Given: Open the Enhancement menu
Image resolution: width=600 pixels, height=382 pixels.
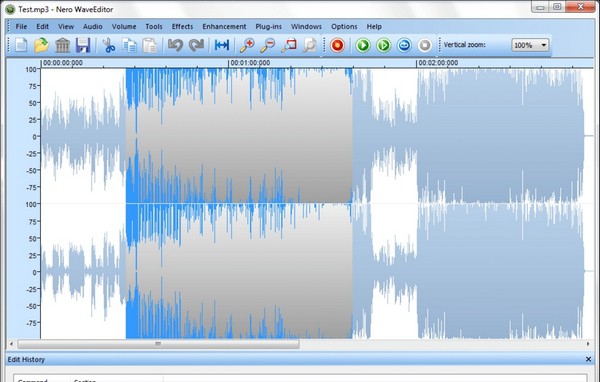Looking at the screenshot, I should pyautogui.click(x=224, y=26).
